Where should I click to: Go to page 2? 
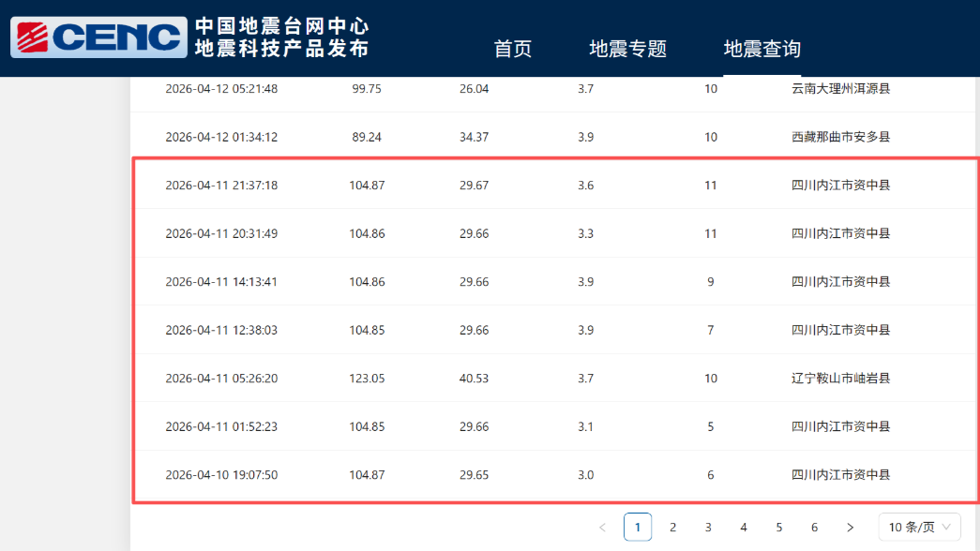pyautogui.click(x=672, y=528)
